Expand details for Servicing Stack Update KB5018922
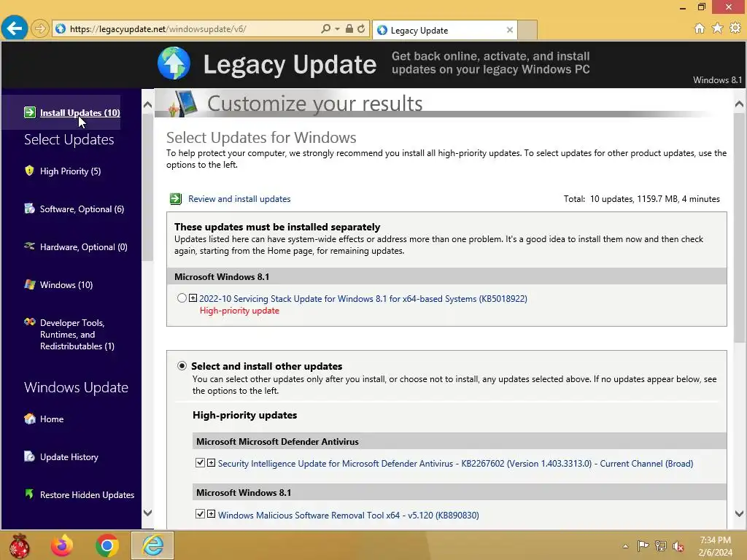The width and height of the screenshot is (747, 560). tap(193, 298)
